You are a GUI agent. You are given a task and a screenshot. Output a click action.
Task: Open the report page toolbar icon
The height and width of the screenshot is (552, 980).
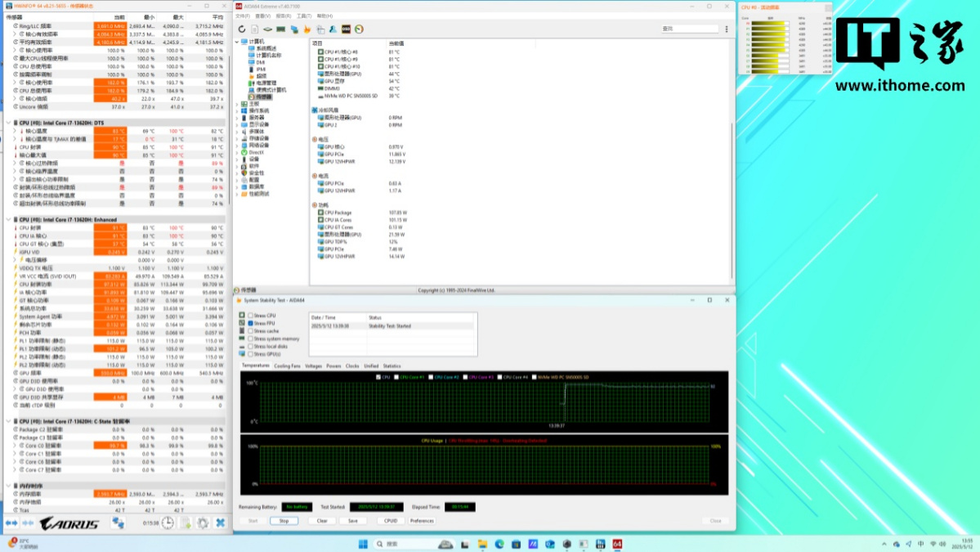pos(255,29)
